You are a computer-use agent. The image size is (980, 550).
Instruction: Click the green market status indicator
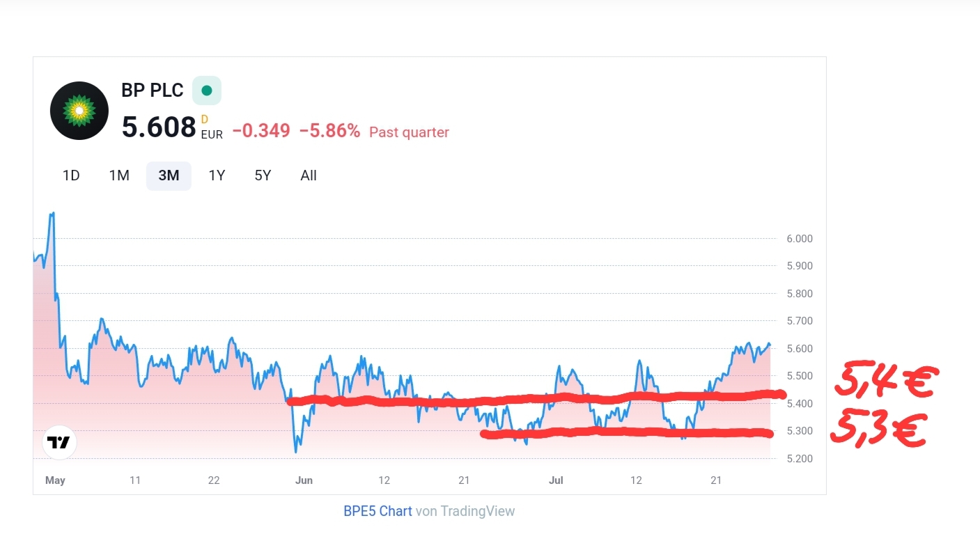pos(207,91)
